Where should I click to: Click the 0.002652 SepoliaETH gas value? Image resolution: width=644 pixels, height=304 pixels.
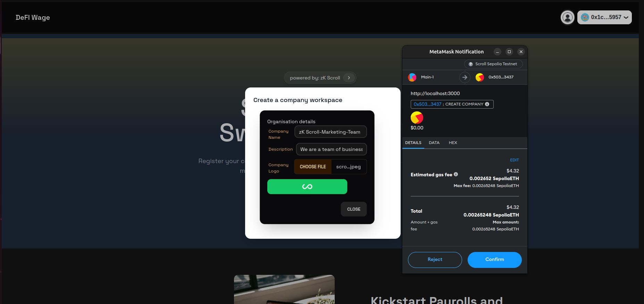click(494, 178)
